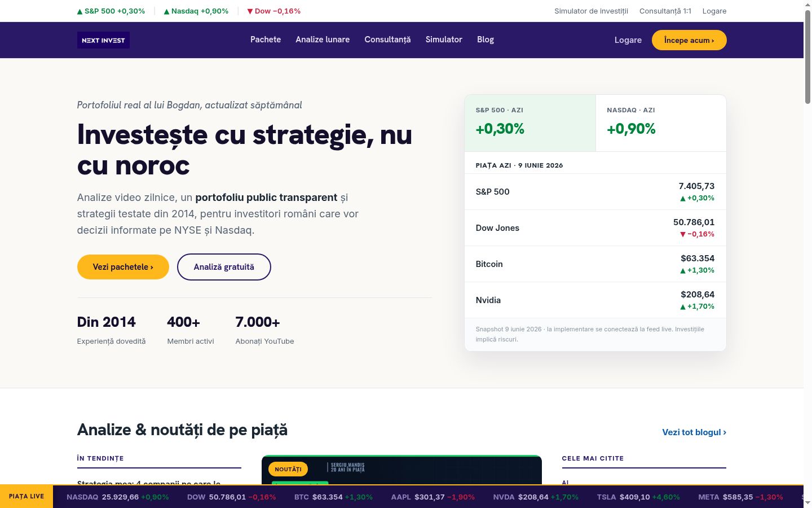Screen dimensions: 812x508
Task: Click the Analiză gratuită button
Action: [224, 267]
